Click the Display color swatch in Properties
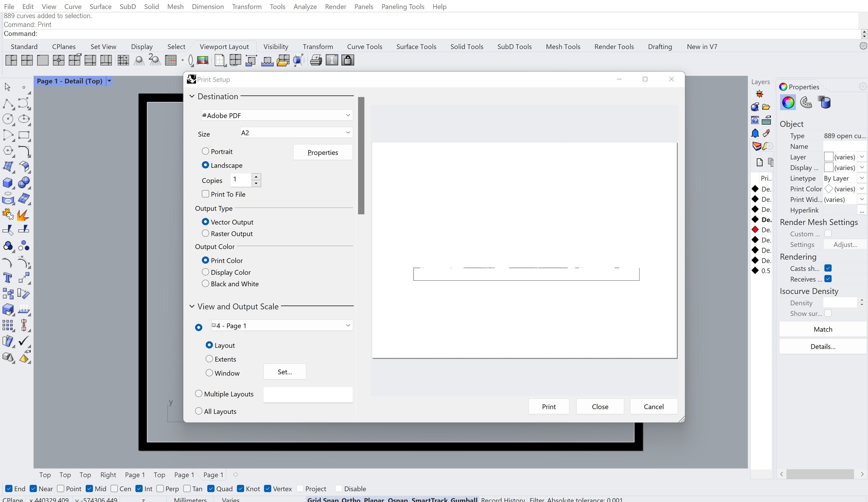The height and width of the screenshot is (502, 868). click(828, 167)
